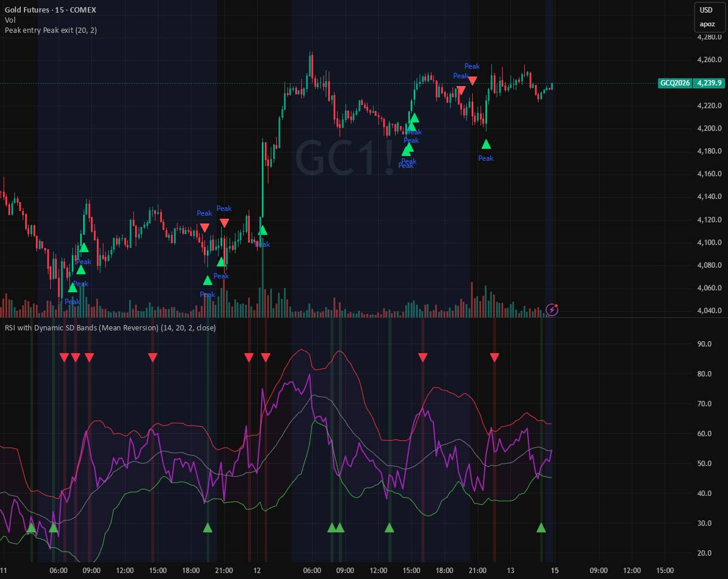This screenshot has width=728, height=579.
Task: Click the date label 11 on time axis
Action: click(x=4, y=570)
